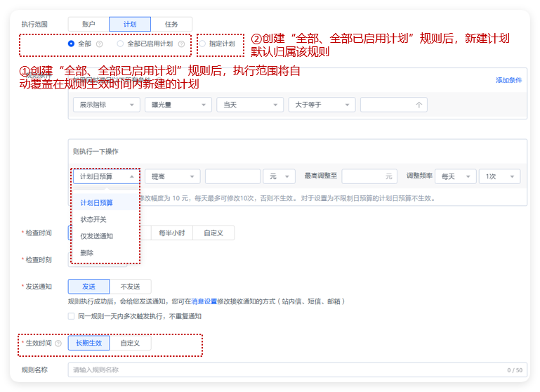Select 仅发送通知 in the dropdown list
Viewport: 540px width, 392px height.
(105, 236)
